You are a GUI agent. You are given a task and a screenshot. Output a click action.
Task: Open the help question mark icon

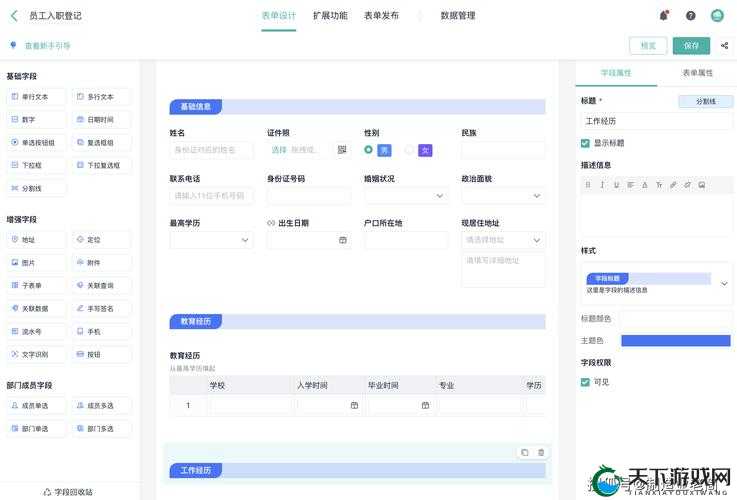(690, 16)
